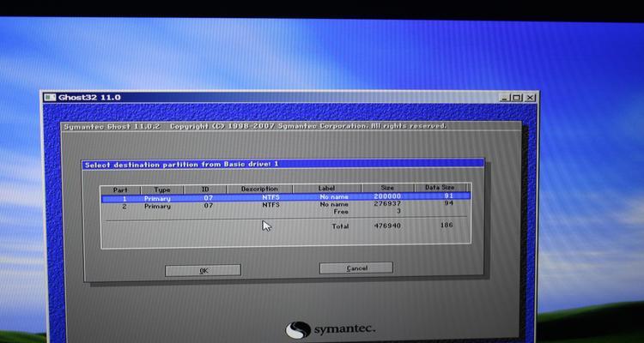This screenshot has width=644, height=343.
Task: Click the Total data size value 186
Action: click(x=447, y=225)
